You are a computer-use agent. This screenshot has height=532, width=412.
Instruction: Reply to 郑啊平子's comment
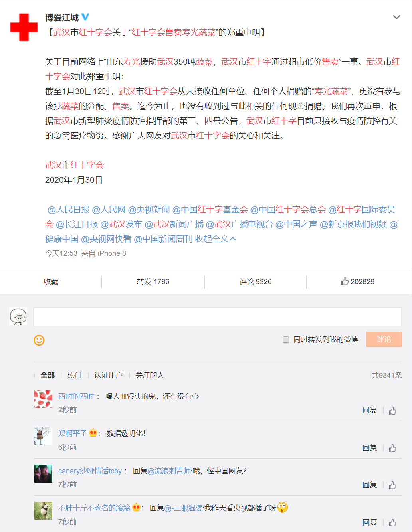pyautogui.click(x=370, y=448)
